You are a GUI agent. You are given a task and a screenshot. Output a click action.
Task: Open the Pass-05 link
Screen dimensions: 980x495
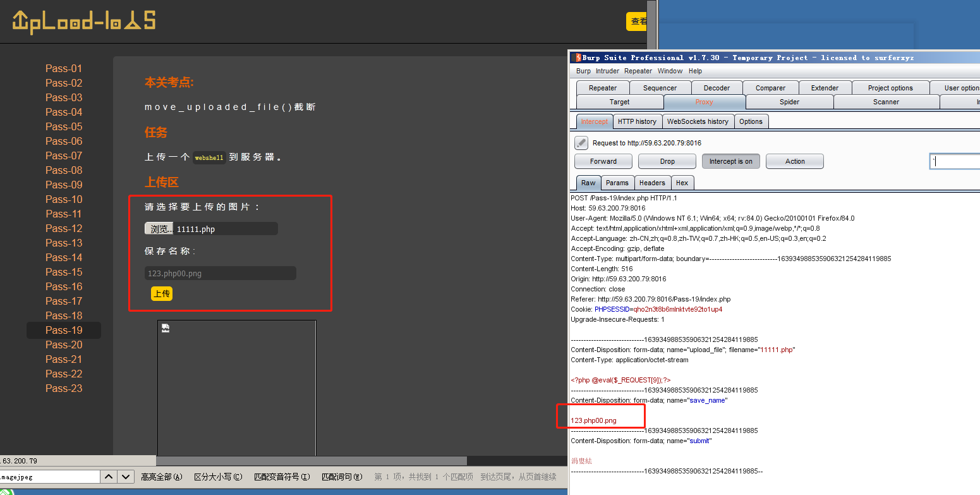click(64, 126)
